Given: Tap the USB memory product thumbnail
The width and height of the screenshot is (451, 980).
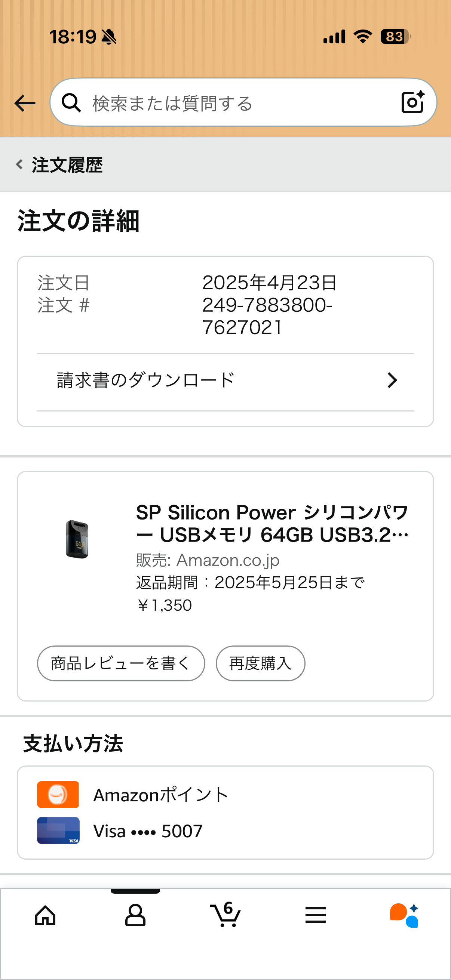Looking at the screenshot, I should [77, 539].
